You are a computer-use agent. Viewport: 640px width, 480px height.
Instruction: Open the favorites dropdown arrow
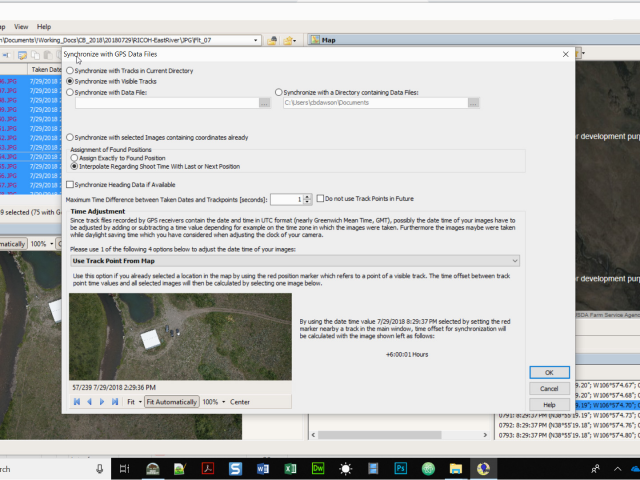pyautogui.click(x=295, y=41)
